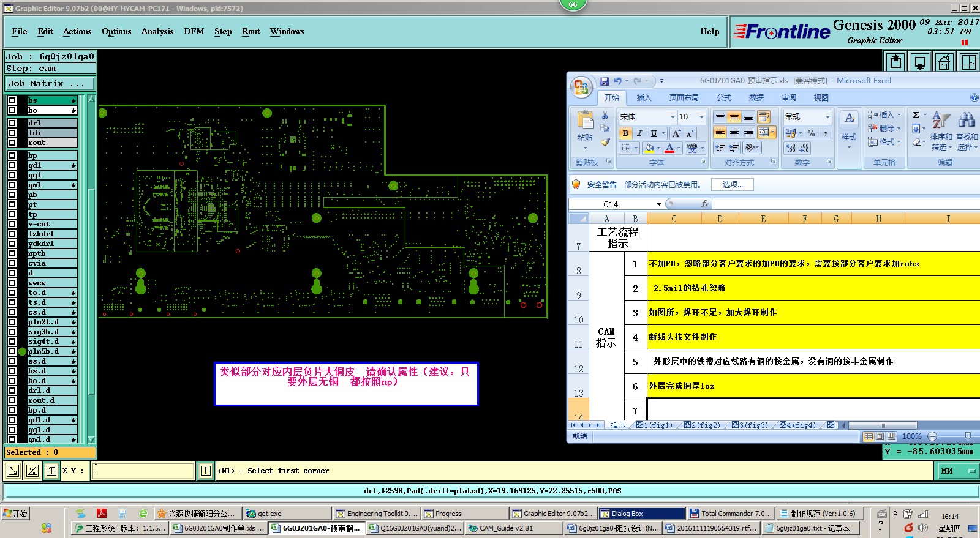Viewport: 980px width, 538px height.
Task: Click the grid snap icon beside XY
Action: click(51, 471)
